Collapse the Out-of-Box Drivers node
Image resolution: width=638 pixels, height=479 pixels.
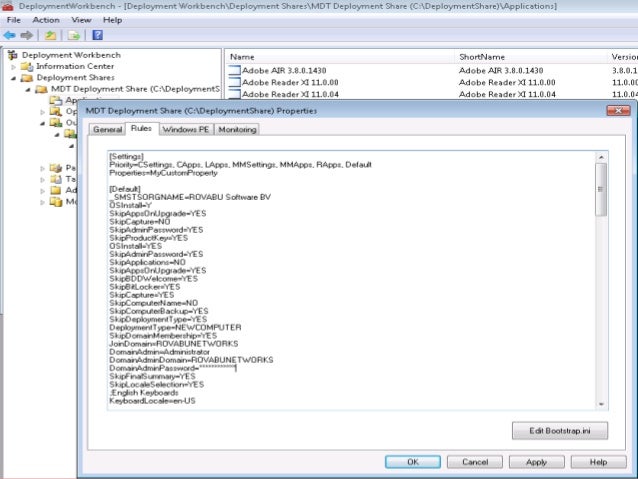43,122
